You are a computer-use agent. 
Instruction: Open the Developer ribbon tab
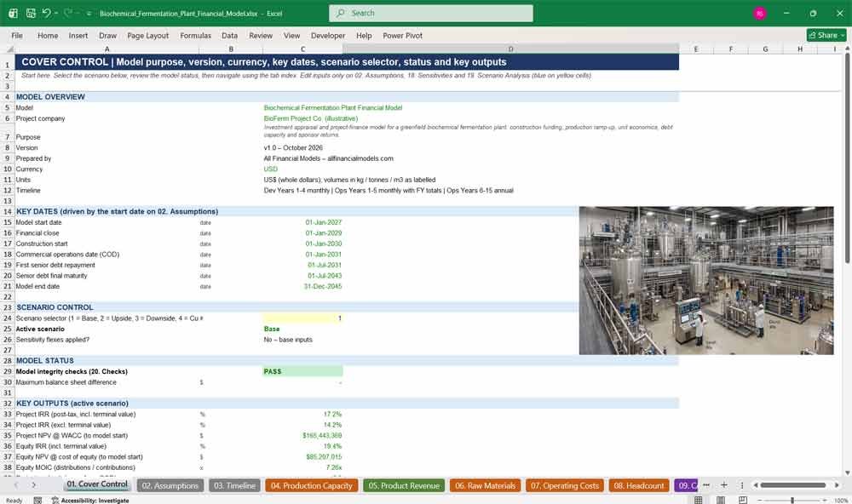point(328,35)
